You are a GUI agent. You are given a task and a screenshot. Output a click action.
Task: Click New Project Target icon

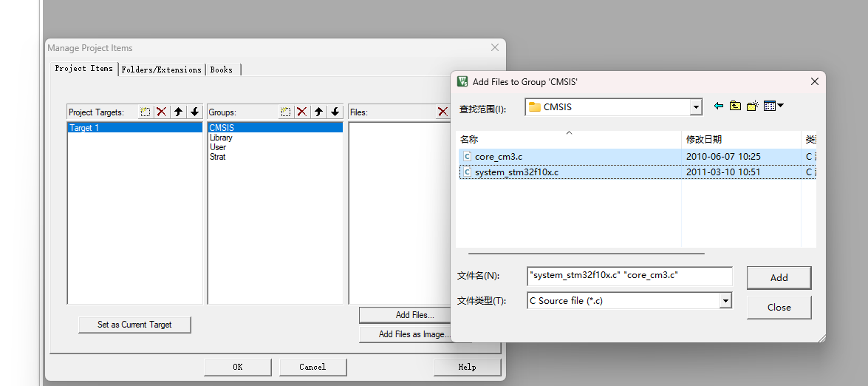click(x=146, y=112)
